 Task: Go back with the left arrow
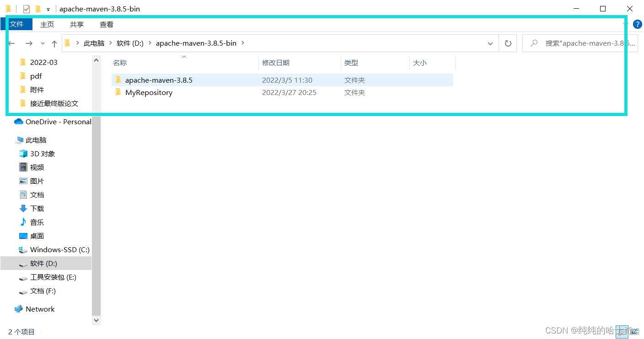(x=12, y=43)
